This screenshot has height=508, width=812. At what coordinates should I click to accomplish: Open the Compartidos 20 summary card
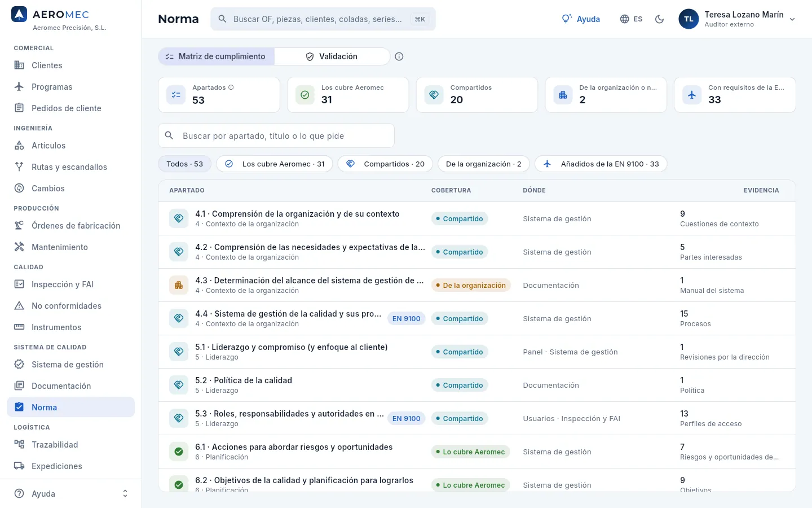[477, 95]
